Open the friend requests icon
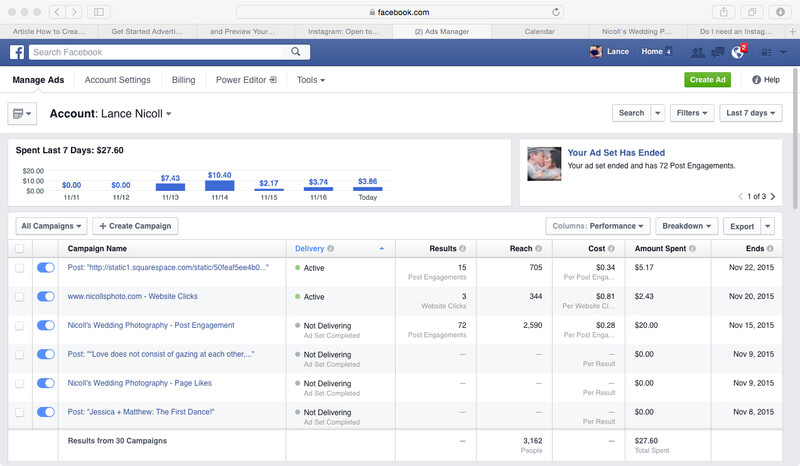The width and height of the screenshot is (800, 466). (697, 52)
